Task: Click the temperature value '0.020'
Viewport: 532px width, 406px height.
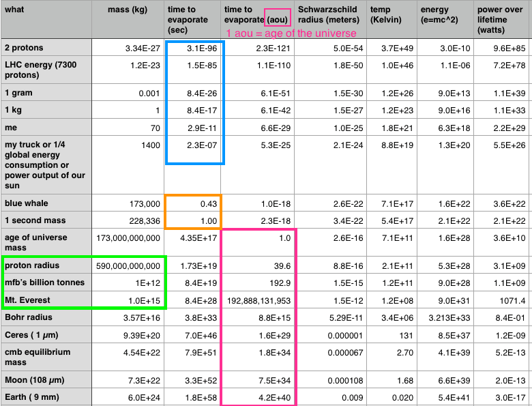Action: click(392, 397)
